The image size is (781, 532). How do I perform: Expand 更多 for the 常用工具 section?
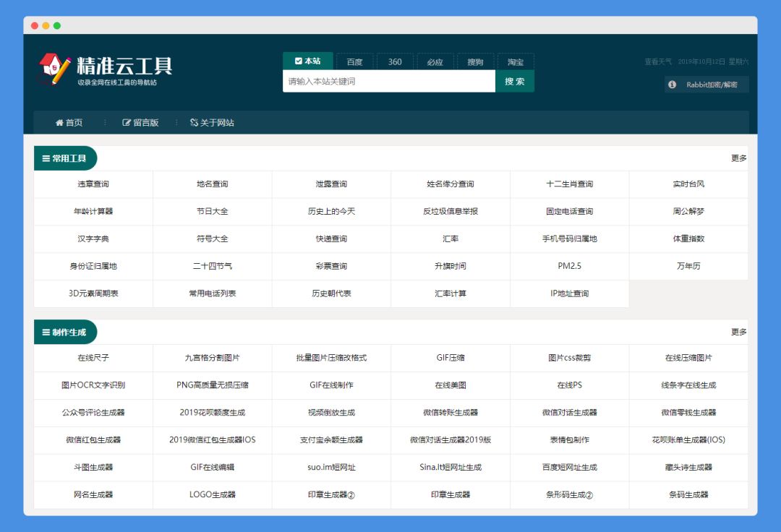(x=738, y=158)
